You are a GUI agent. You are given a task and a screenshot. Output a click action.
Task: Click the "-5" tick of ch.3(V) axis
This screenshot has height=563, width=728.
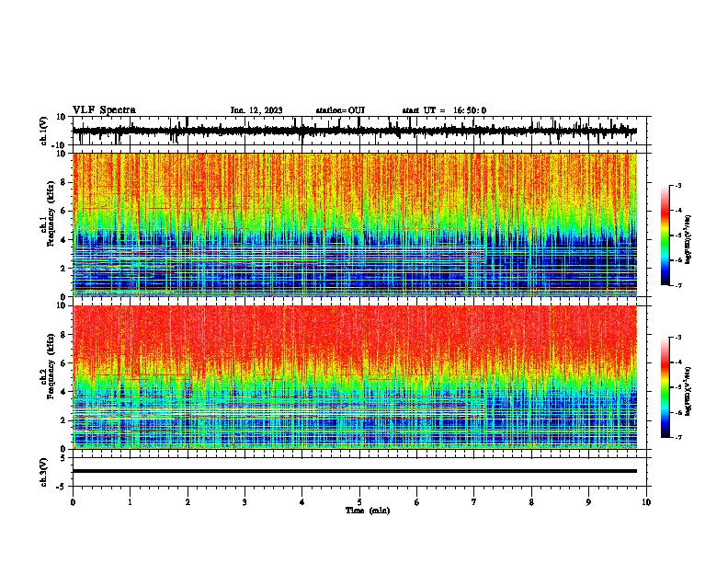click(63, 486)
